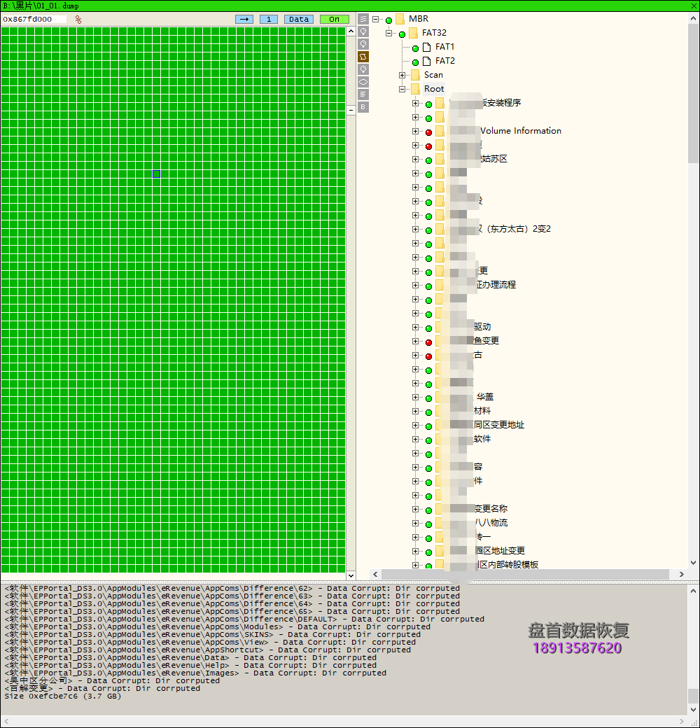Click the text-lines icon above the B icon
The width and height of the screenshot is (700, 728).
pyautogui.click(x=363, y=94)
